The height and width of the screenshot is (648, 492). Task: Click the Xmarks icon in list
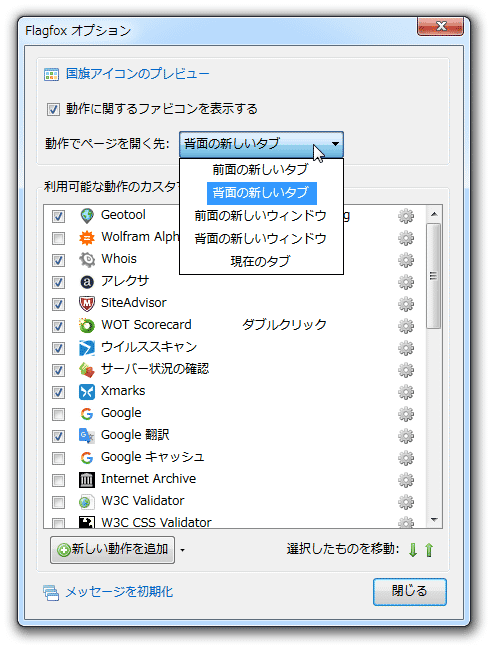click(x=87, y=392)
